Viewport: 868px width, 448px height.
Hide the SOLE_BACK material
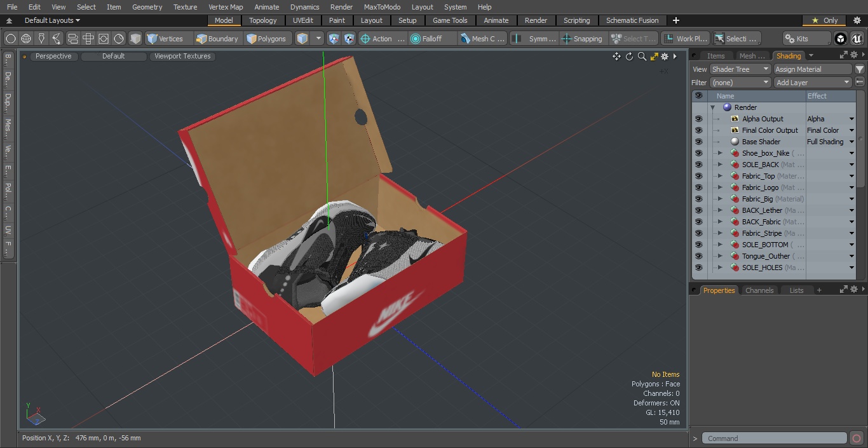click(x=698, y=165)
